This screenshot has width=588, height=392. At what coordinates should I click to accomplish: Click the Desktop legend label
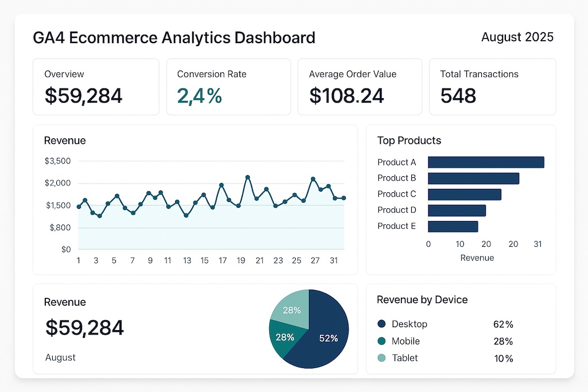coord(409,324)
